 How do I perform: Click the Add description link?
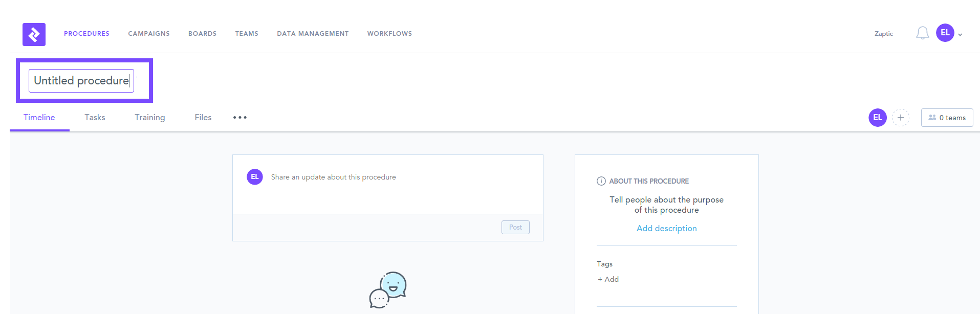tap(666, 229)
